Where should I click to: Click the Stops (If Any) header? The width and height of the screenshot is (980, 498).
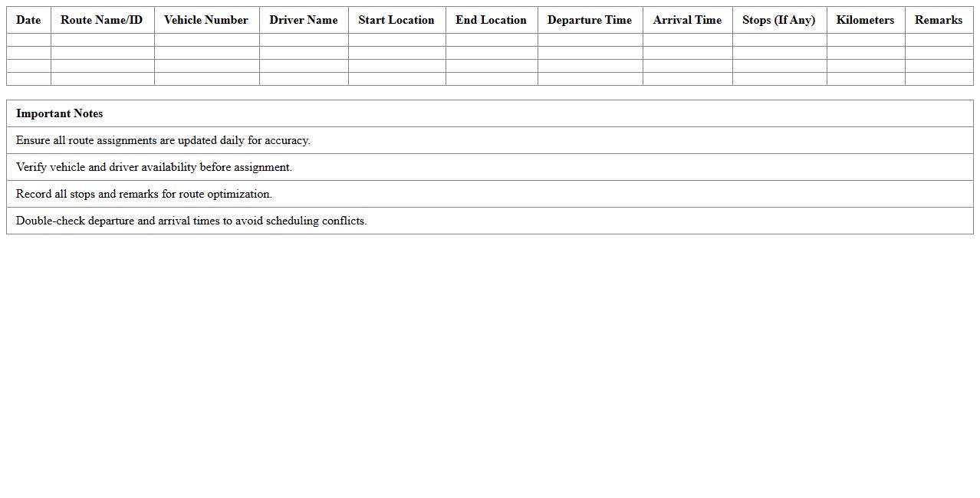779,20
